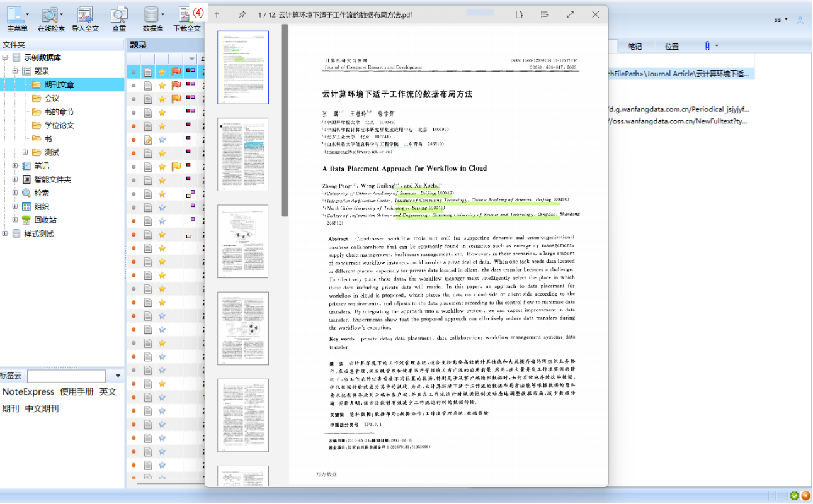Click the NoteExpress tag in tag cloud

point(28,391)
